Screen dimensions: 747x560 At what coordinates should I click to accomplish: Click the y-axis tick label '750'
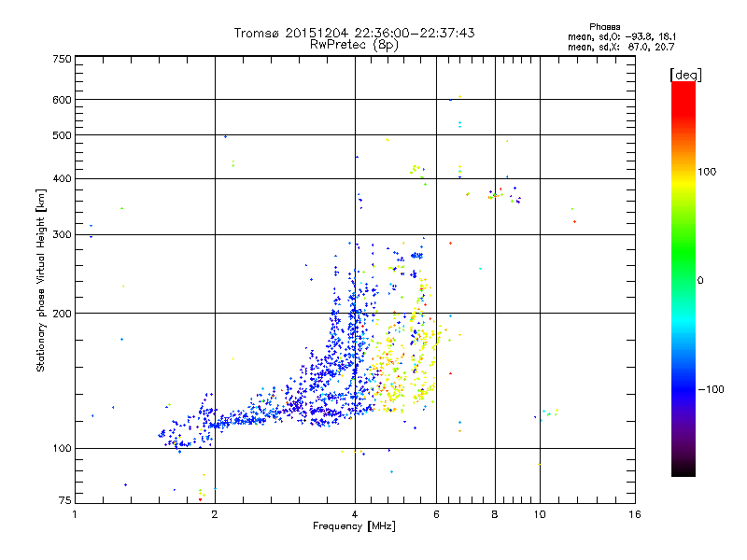63,59
